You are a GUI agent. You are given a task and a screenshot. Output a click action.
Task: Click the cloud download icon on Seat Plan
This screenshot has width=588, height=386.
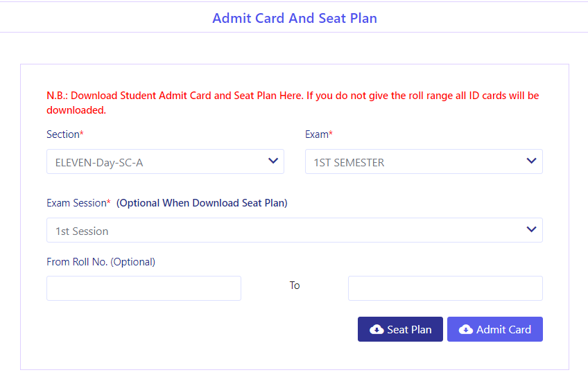[377, 329]
